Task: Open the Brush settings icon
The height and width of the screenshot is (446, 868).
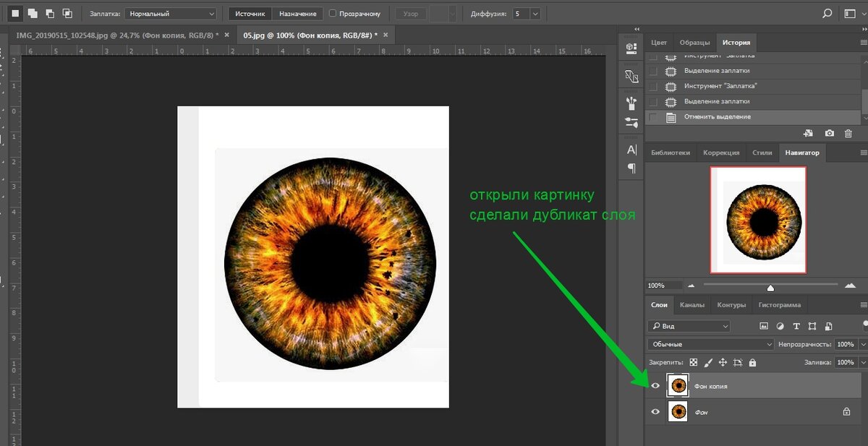Action: pos(631,122)
